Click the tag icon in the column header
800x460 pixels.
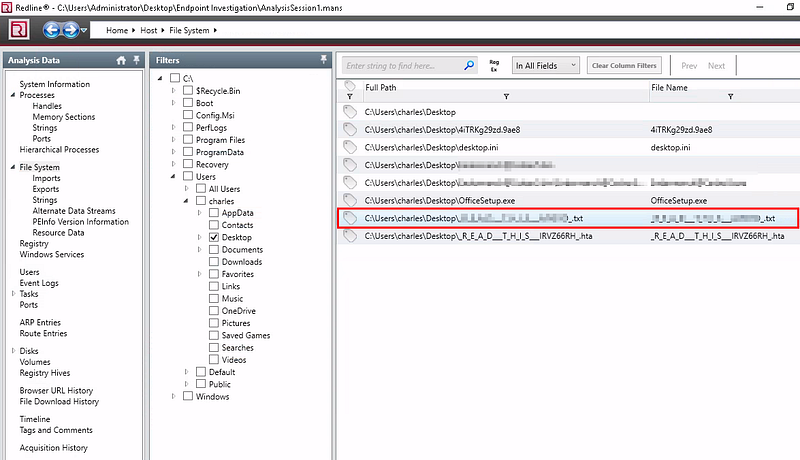click(x=349, y=85)
